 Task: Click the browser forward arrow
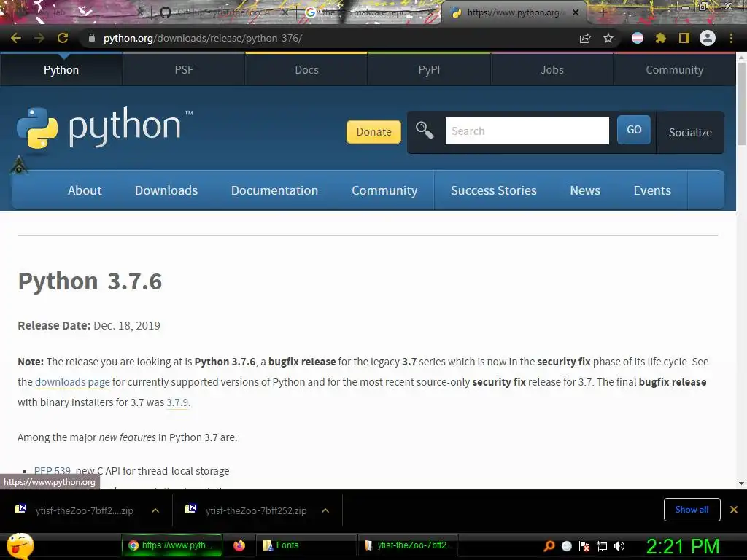(x=39, y=38)
